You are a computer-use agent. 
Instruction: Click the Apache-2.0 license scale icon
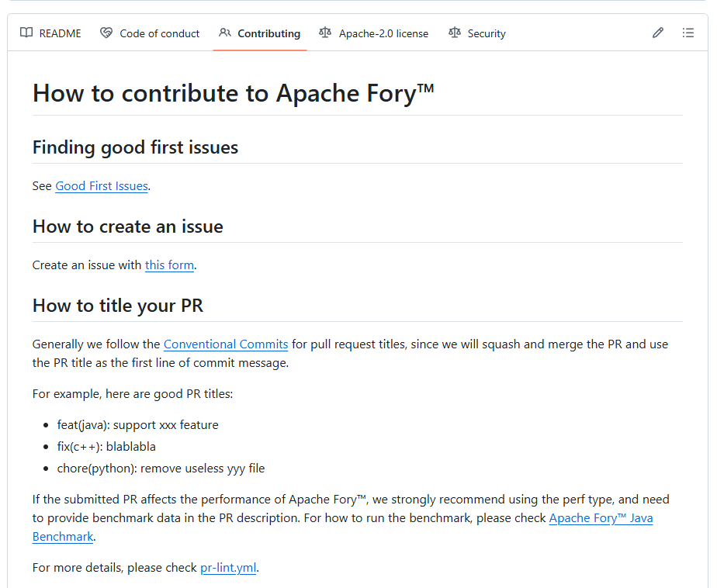tap(325, 33)
